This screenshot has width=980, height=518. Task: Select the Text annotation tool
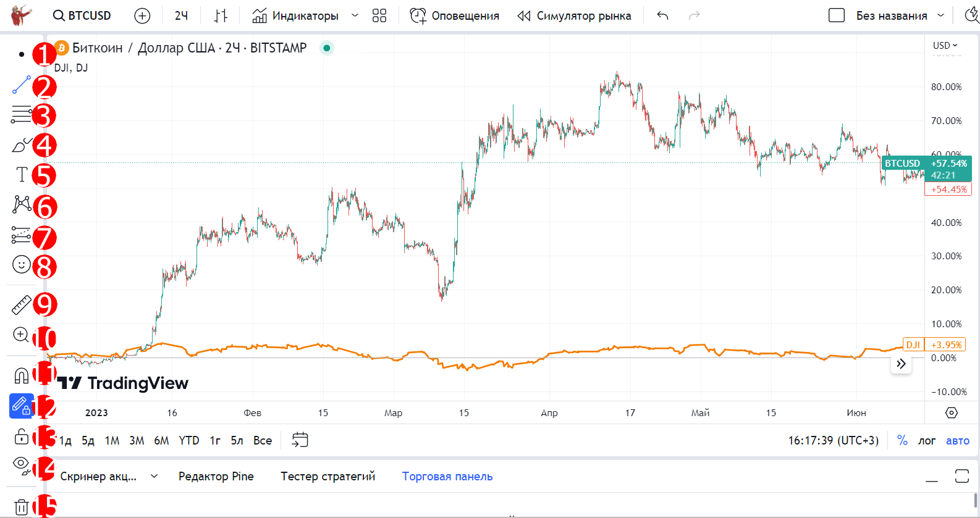point(22,175)
